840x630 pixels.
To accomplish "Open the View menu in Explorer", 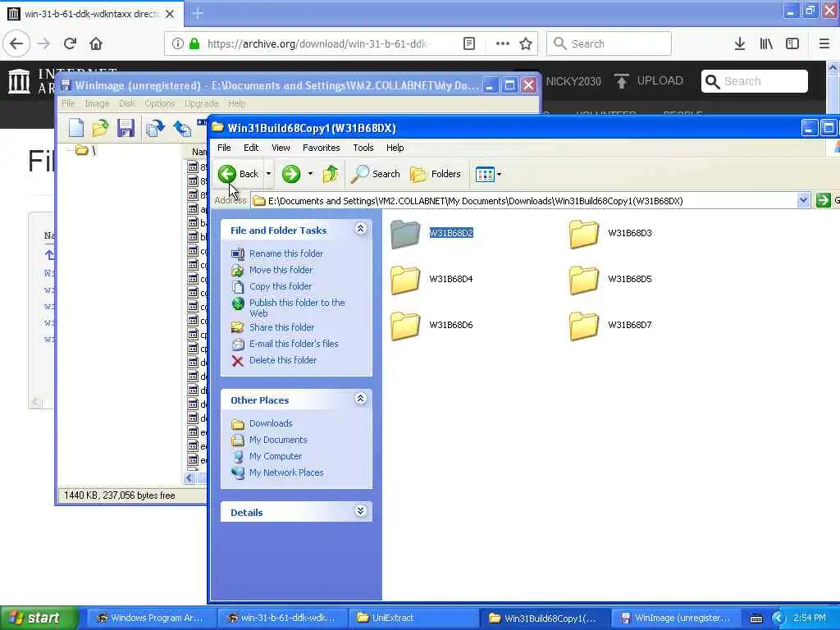I will click(281, 148).
